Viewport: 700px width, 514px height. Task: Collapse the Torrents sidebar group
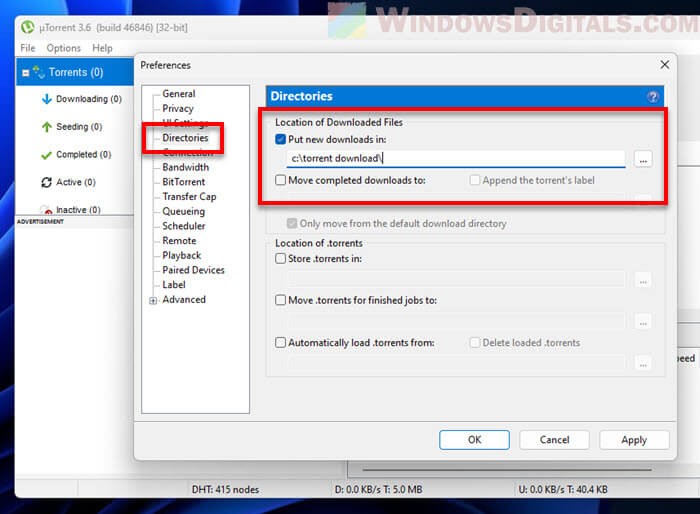pyautogui.click(x=26, y=72)
